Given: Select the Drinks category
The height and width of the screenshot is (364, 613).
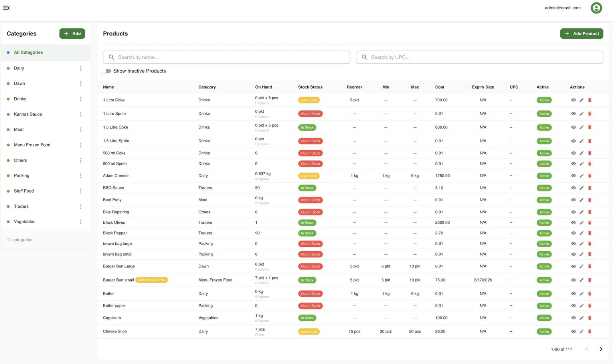Looking at the screenshot, I should click(x=20, y=98).
